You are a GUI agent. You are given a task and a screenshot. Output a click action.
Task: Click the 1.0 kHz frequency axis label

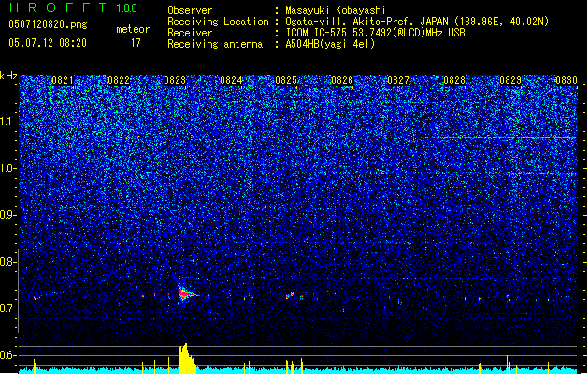point(7,168)
